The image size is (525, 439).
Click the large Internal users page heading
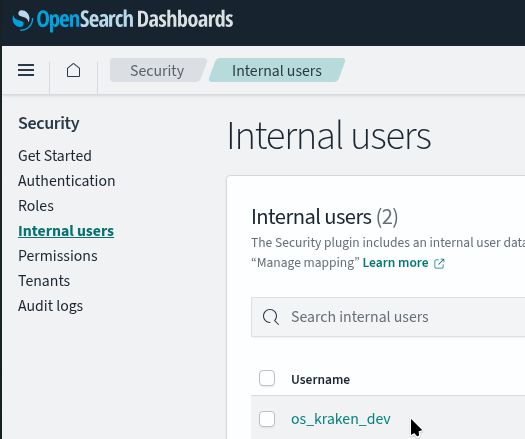(x=329, y=136)
